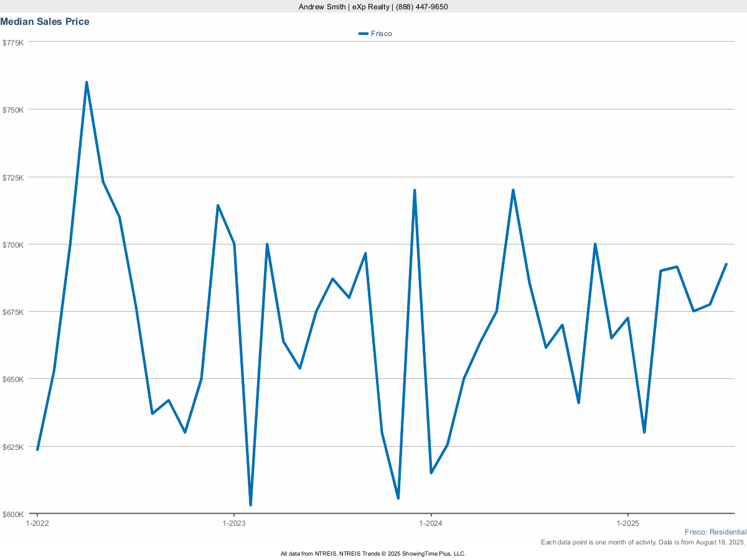Click the Andrew Smith eXp Realty header
The height and width of the screenshot is (560, 747).
tap(374, 7)
